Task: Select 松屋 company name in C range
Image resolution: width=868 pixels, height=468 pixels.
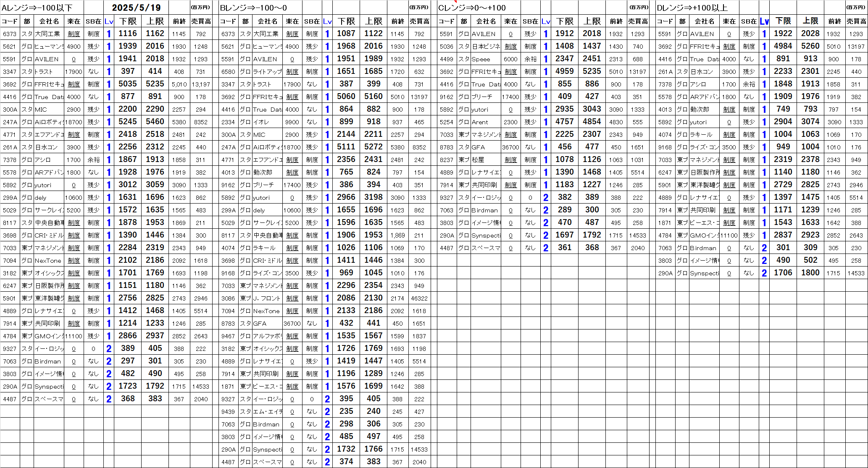Action: point(478,160)
